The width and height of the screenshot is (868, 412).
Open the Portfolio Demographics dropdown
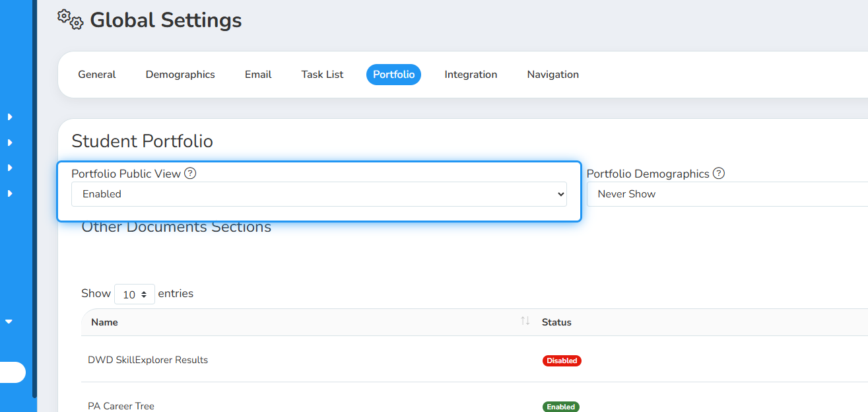(727, 194)
